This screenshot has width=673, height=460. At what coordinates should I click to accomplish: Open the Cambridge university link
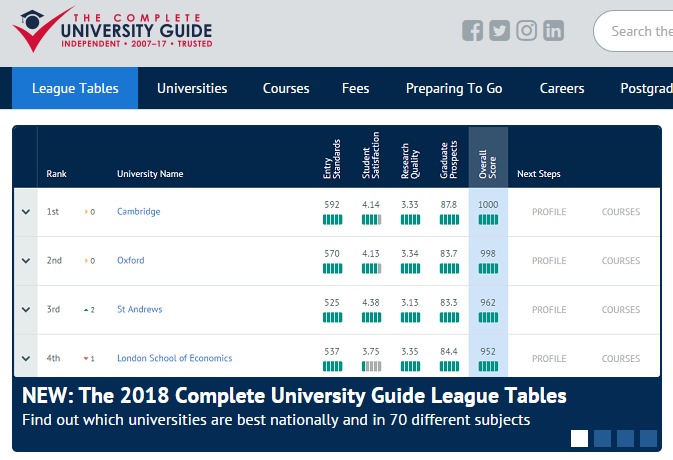[x=138, y=212]
